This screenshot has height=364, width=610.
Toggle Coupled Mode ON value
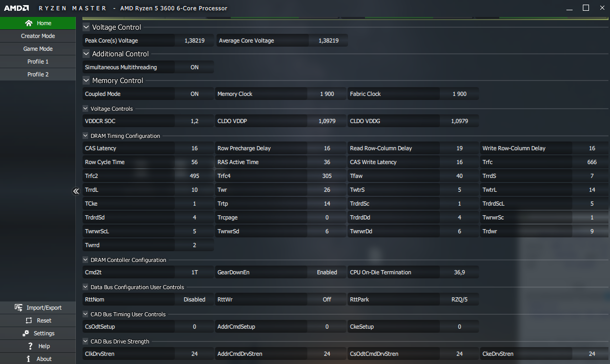pos(194,94)
